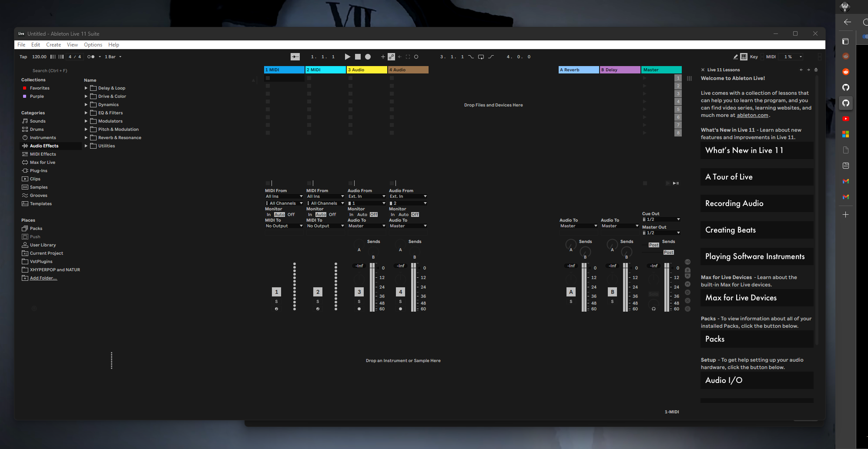Open the Audio From input dropdown on track 3
Image resolution: width=868 pixels, height=449 pixels.
click(x=366, y=196)
